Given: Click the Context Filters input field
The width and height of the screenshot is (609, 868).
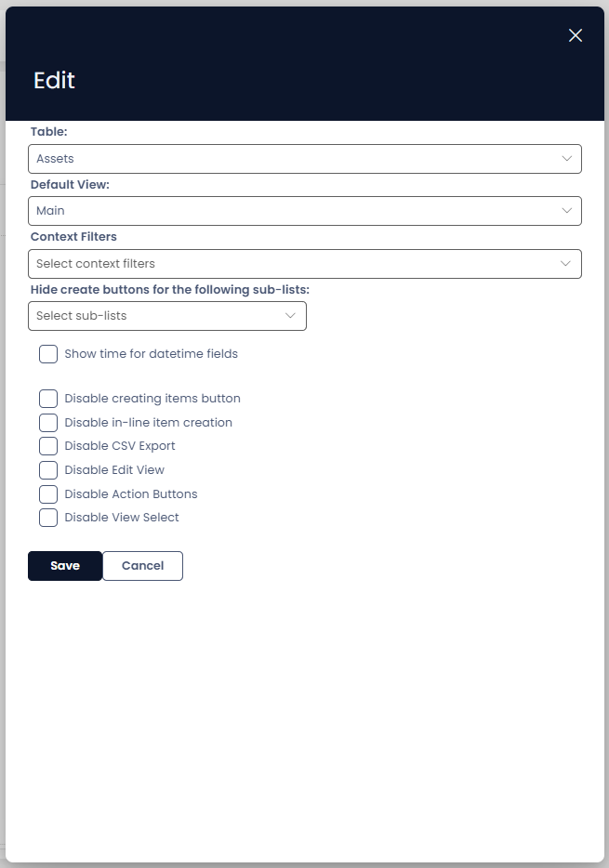Looking at the screenshot, I should pos(279,264).
